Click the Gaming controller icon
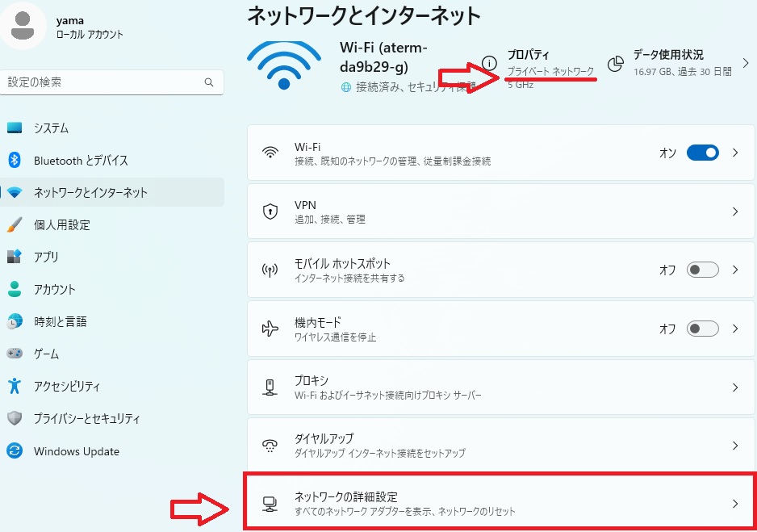 click(15, 354)
